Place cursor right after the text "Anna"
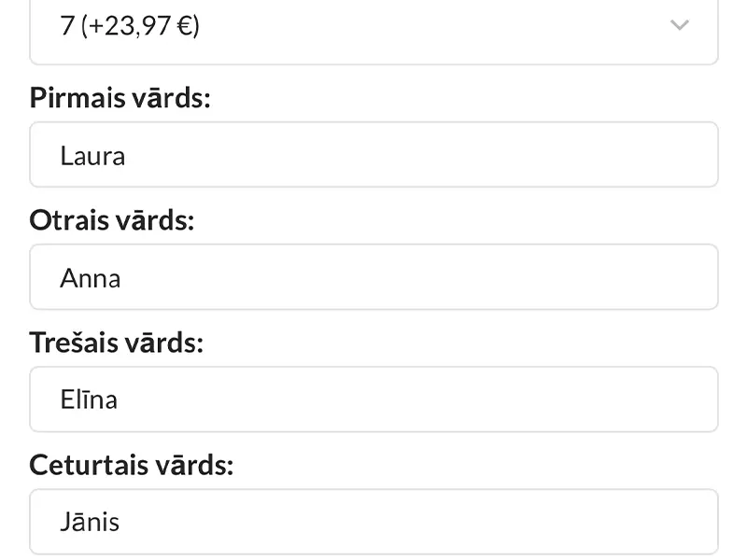This screenshot has height=560, width=747. click(122, 278)
